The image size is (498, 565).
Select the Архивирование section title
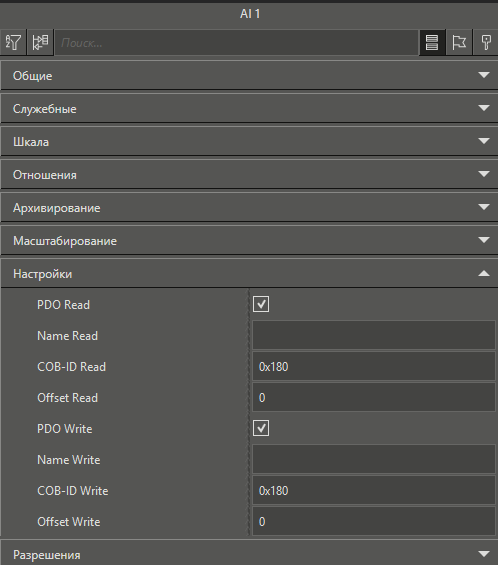pyautogui.click(x=57, y=208)
